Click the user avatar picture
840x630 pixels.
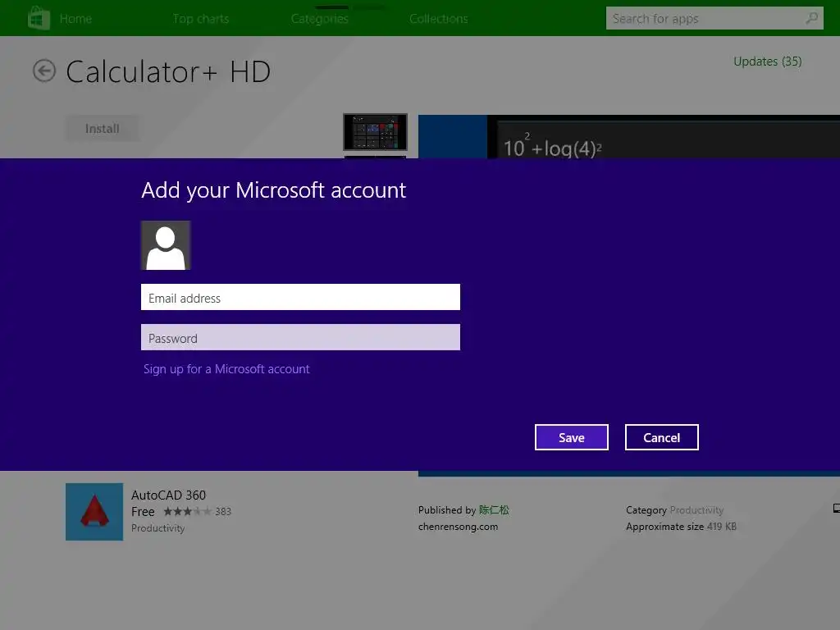166,245
